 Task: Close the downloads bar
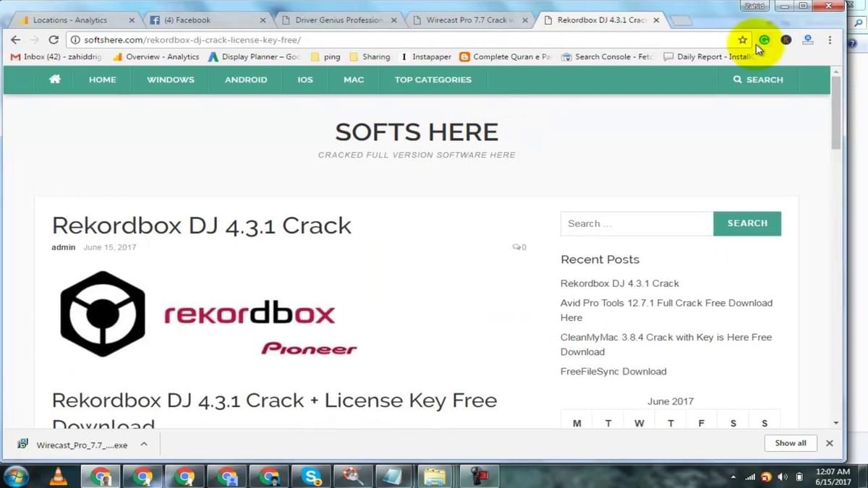click(830, 443)
